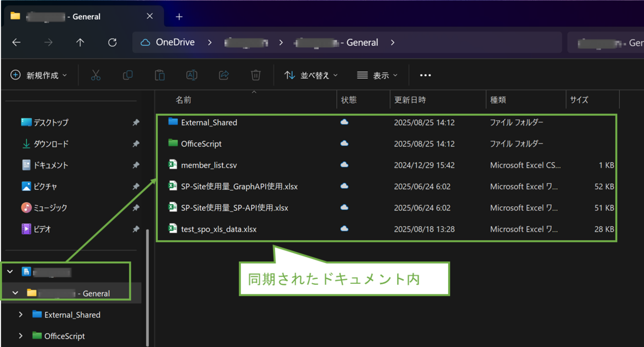Screen dimensions: 644x347
Task: Click Excel icon of test_spo_xls_data.xlsx
Action: [173, 228]
